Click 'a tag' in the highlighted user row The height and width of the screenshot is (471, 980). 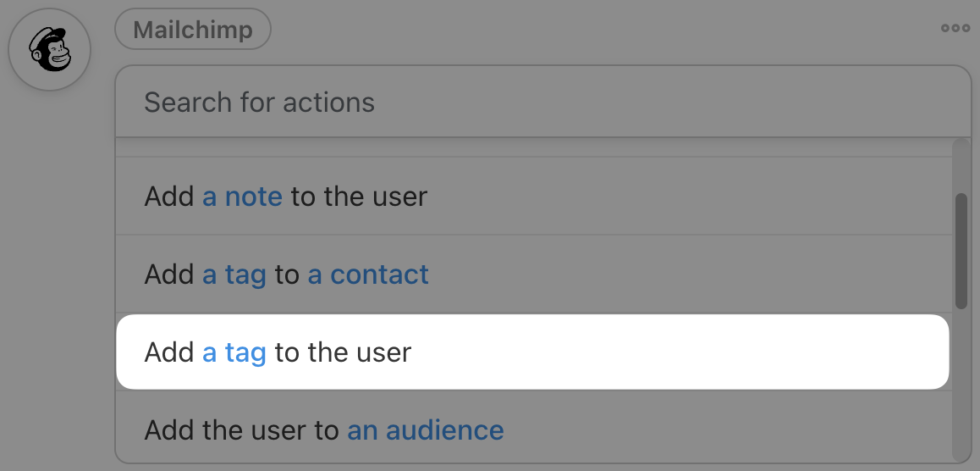(x=234, y=352)
